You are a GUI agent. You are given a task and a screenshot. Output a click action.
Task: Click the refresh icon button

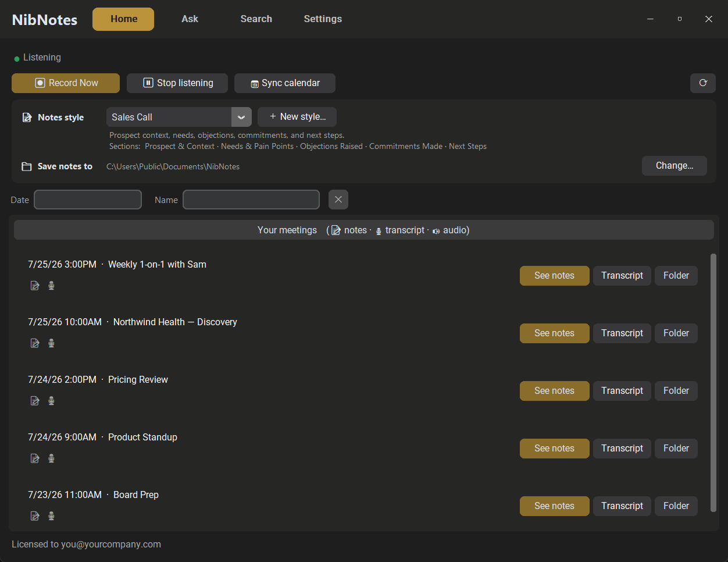(703, 83)
